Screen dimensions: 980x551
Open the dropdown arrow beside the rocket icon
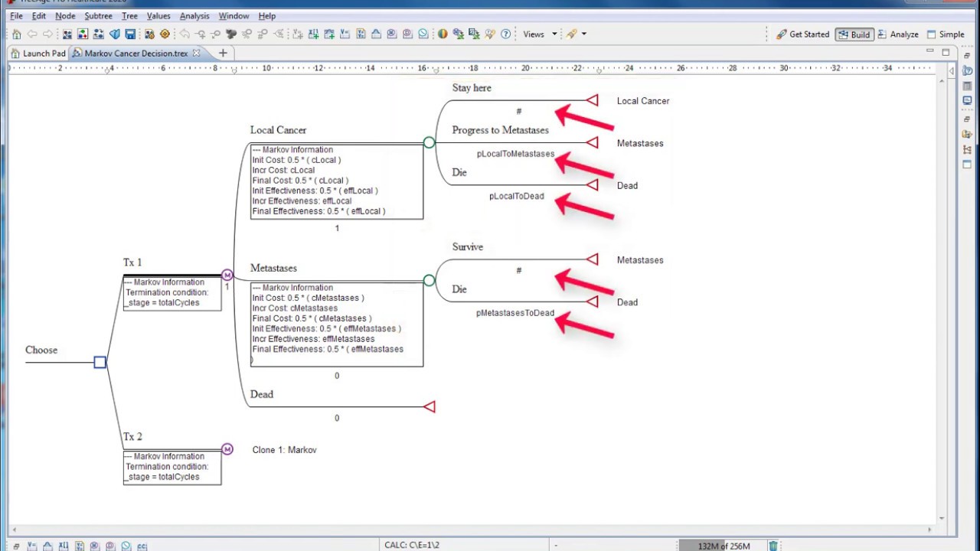tap(583, 34)
